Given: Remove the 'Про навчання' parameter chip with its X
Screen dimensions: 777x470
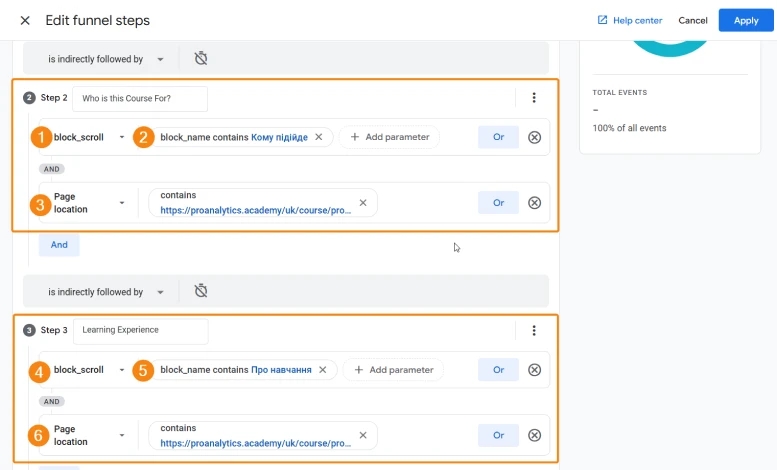Looking at the screenshot, I should (323, 370).
